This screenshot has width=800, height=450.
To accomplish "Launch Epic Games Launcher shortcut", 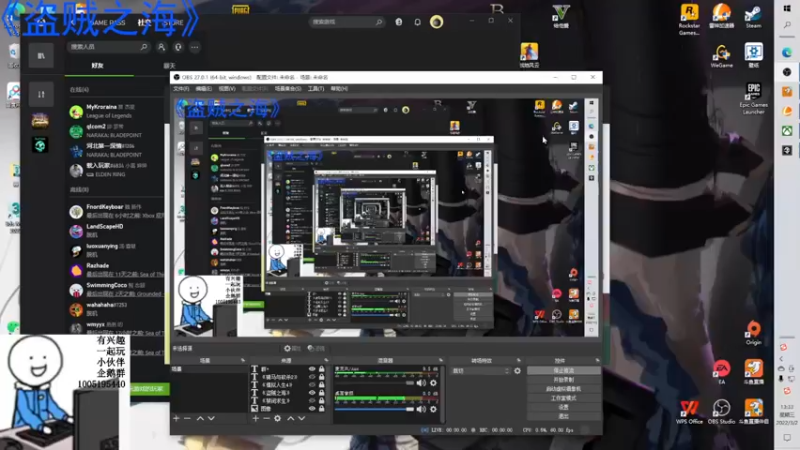I will point(754,98).
